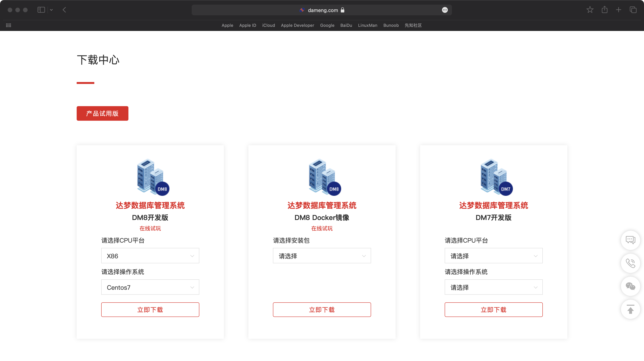Viewport: 644px width, 361px height.
Task: Expand the Docker 请选择安装包 dropdown
Action: click(x=322, y=256)
